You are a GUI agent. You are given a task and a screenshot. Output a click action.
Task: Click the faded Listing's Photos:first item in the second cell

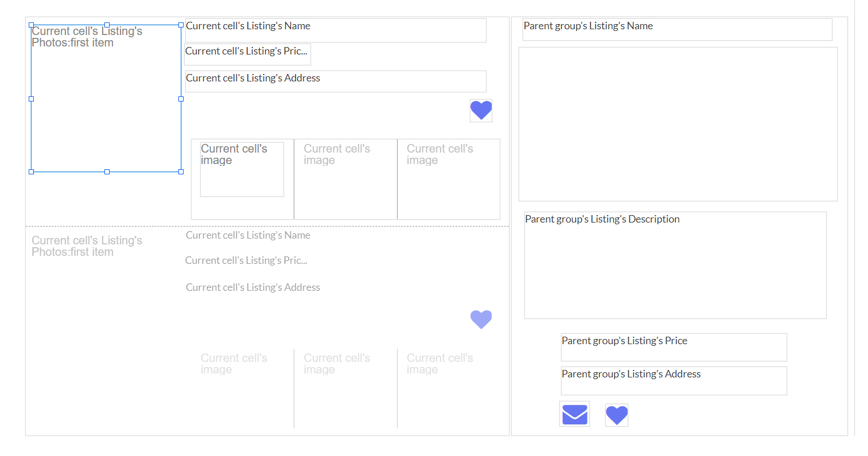coord(86,247)
